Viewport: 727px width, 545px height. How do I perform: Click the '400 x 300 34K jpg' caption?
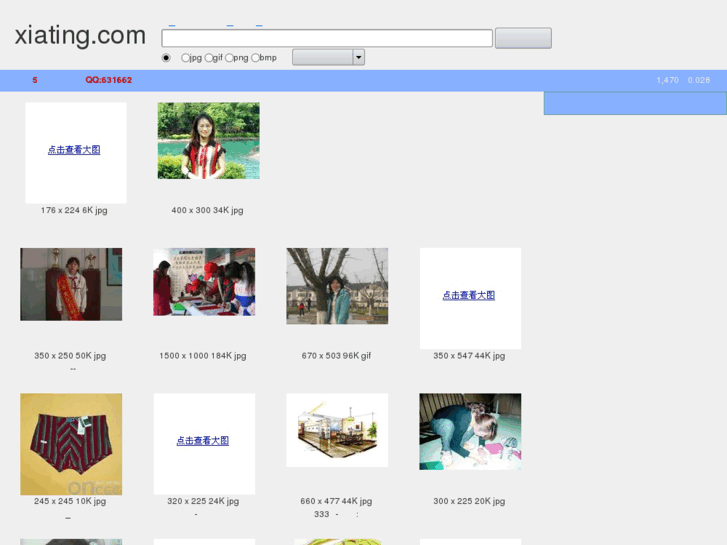click(x=207, y=211)
